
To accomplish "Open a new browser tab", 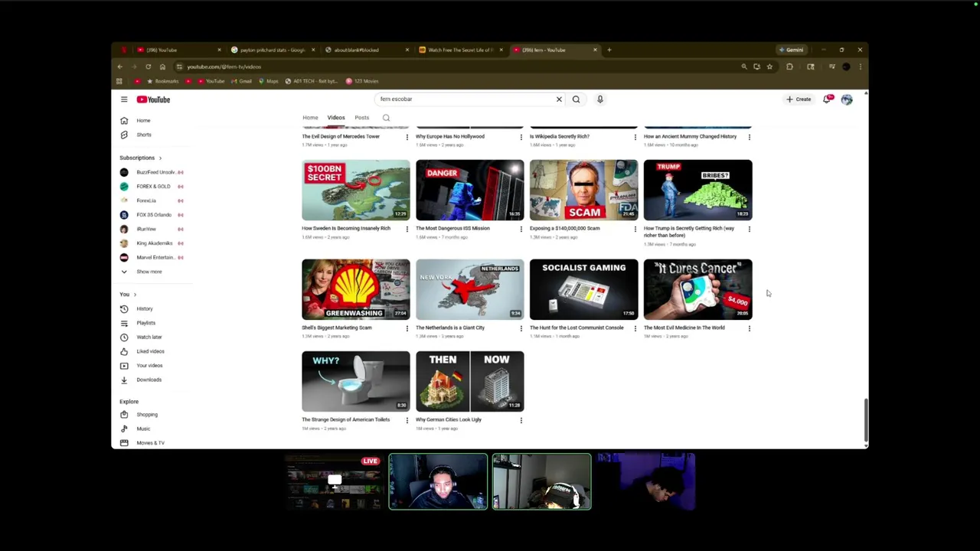I will [609, 50].
